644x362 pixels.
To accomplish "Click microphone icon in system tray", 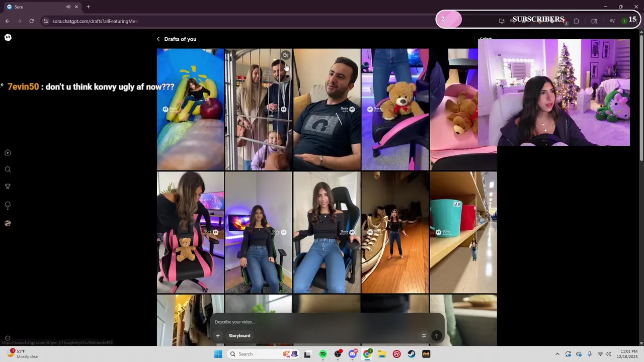I will click(x=589, y=354).
